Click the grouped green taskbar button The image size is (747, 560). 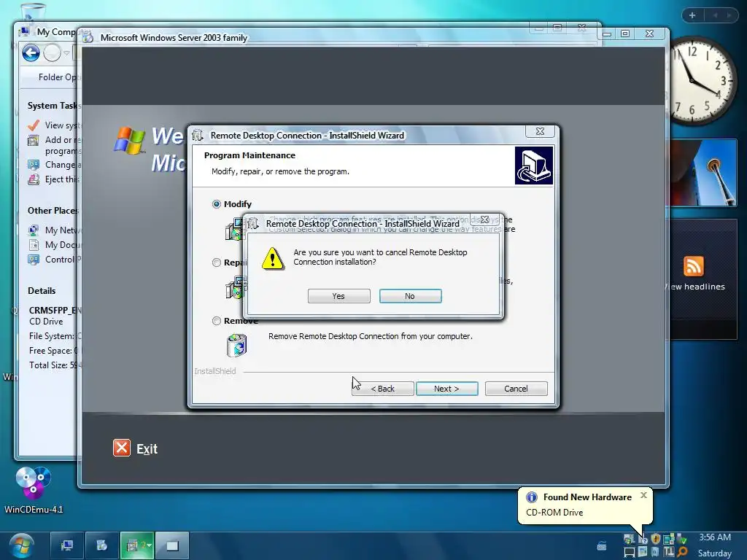click(x=137, y=545)
